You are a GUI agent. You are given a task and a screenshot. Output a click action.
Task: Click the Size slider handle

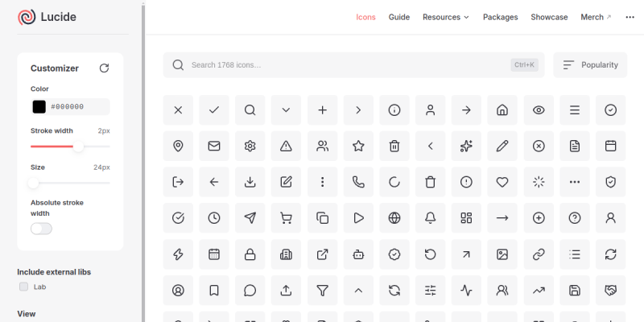33,183
